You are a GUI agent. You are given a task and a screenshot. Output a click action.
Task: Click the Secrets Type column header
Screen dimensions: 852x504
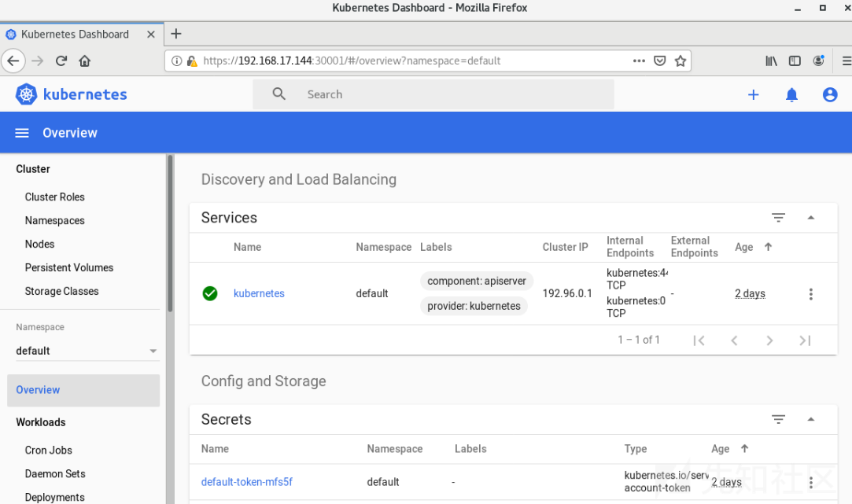click(635, 449)
